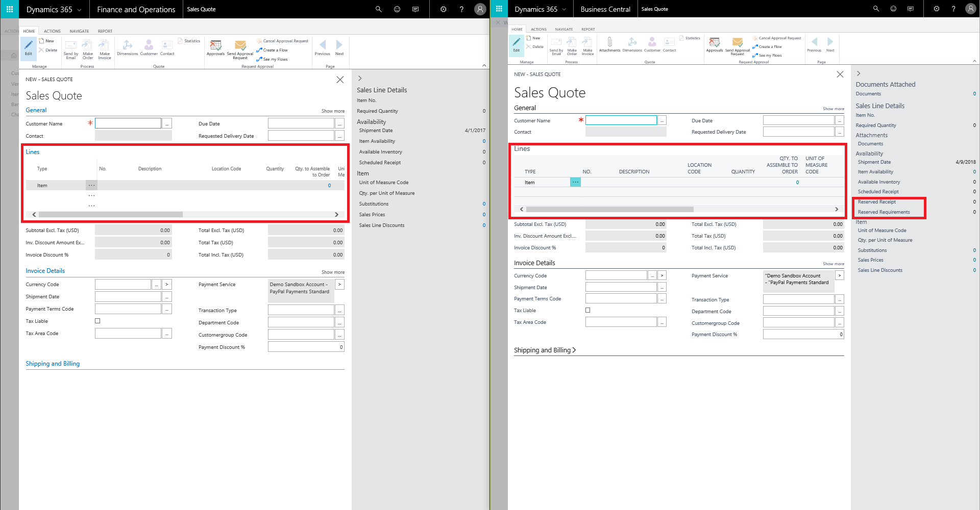Screen dimensions: 980x510
Task: Click Lines scrollbar in Business Central window
Action: (609, 209)
